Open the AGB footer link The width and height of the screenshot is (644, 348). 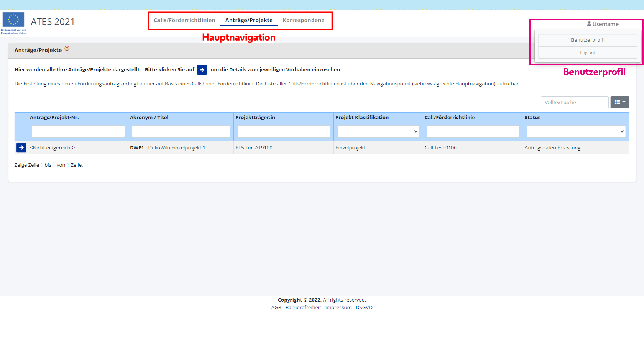coord(276,308)
